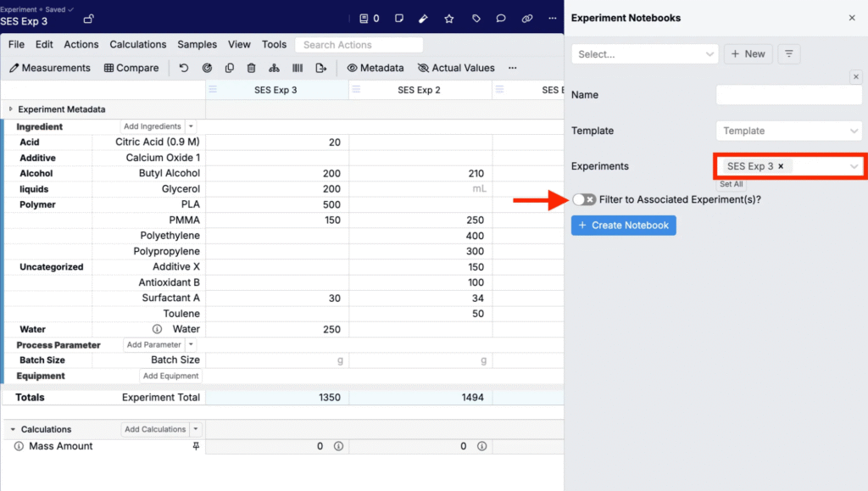The image size is (868, 491).
Task: Open the Samples menu
Action: coord(197,44)
